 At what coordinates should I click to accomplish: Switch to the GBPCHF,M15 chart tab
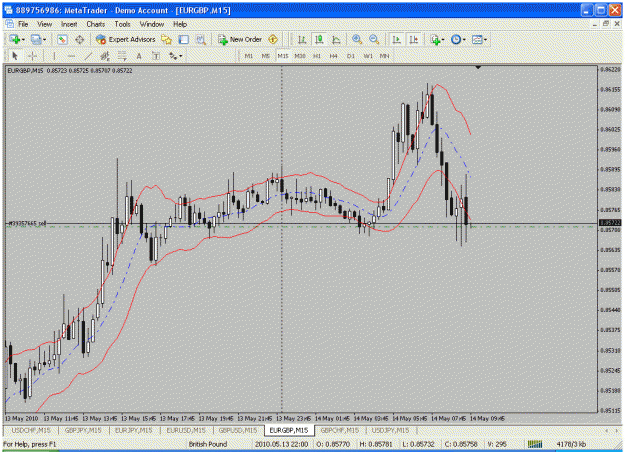(340, 430)
